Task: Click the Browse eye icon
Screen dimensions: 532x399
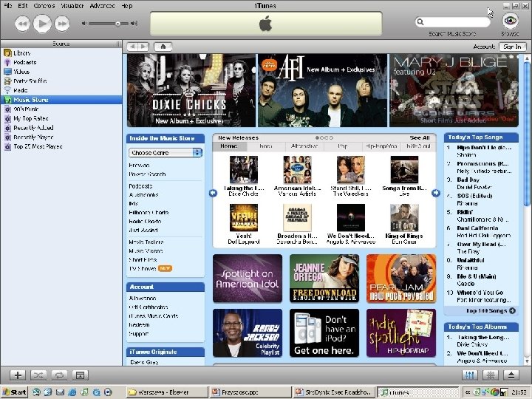Action: coord(510,21)
